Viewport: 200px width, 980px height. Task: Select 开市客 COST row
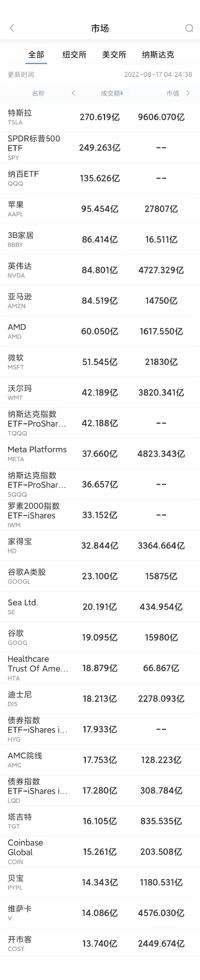point(100,943)
